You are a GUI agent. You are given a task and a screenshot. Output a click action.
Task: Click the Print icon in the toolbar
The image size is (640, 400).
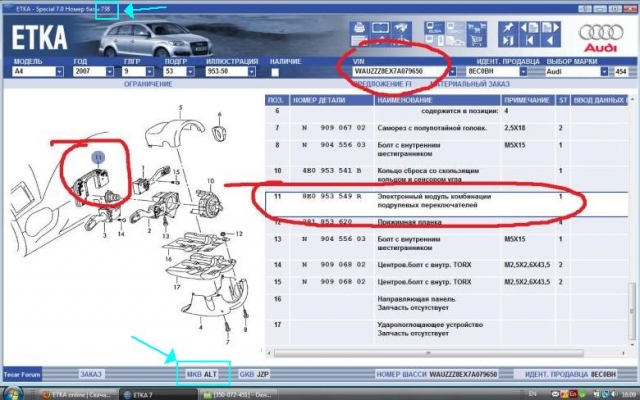[359, 28]
